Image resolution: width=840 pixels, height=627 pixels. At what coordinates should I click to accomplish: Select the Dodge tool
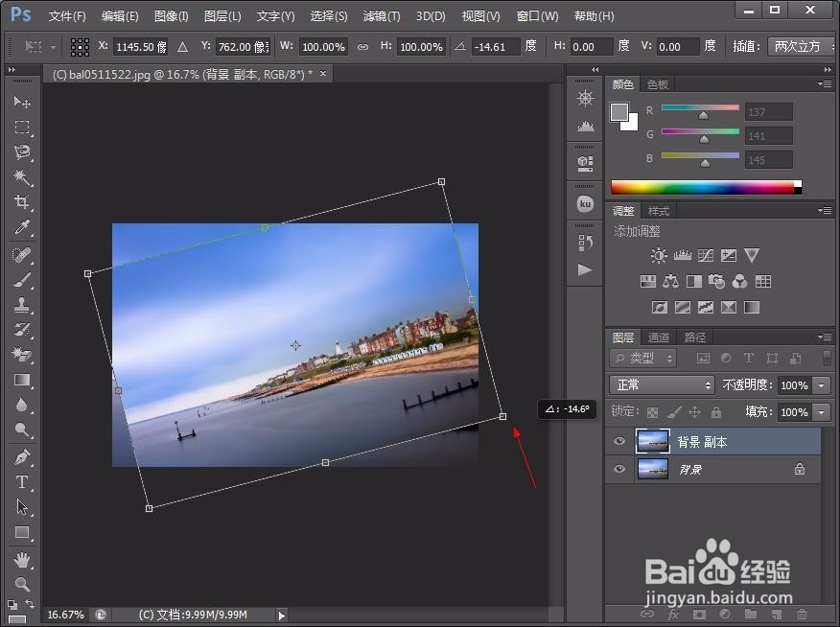pos(22,430)
